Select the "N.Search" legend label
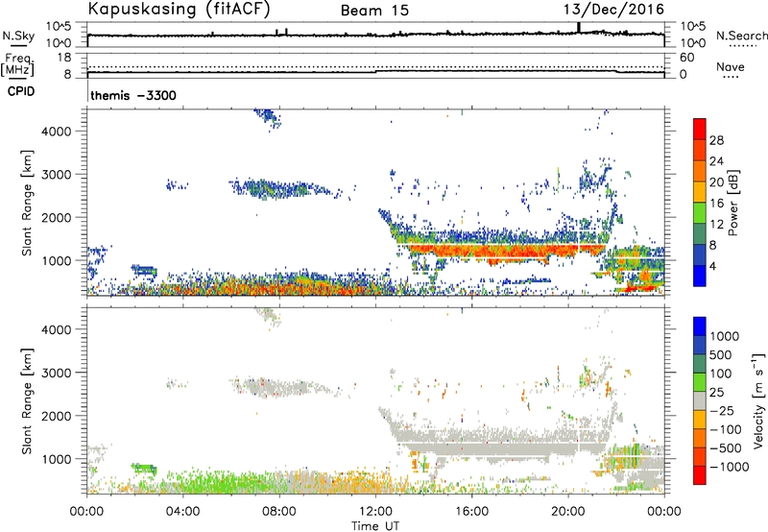Screen dimensions: 768x532 [x=741, y=36]
